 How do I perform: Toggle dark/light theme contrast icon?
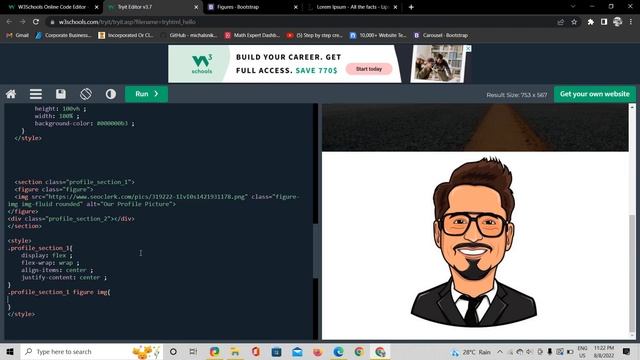coord(111,94)
